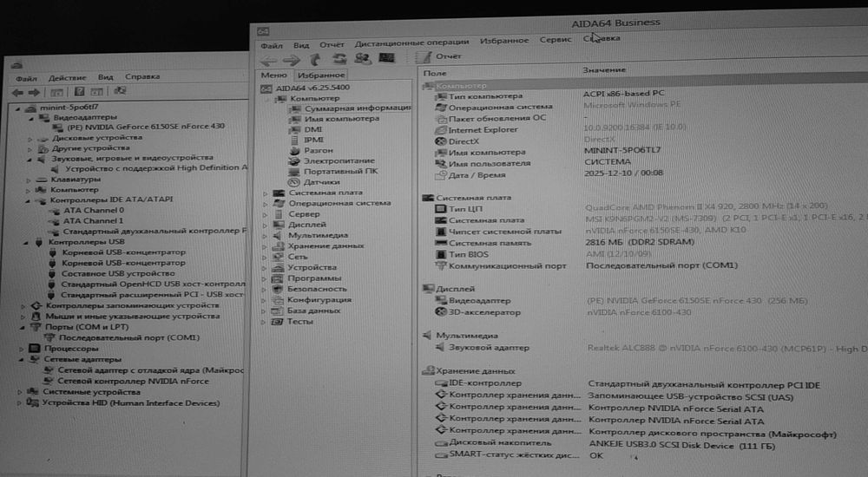Select (PE) NVIDIA GeForce 6150SE device in Device Manager

click(x=146, y=126)
